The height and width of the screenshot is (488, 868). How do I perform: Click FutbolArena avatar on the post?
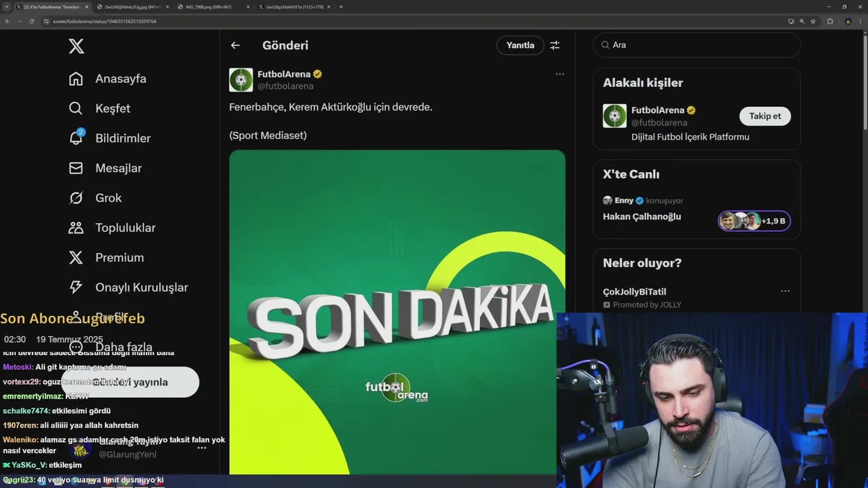[241, 80]
